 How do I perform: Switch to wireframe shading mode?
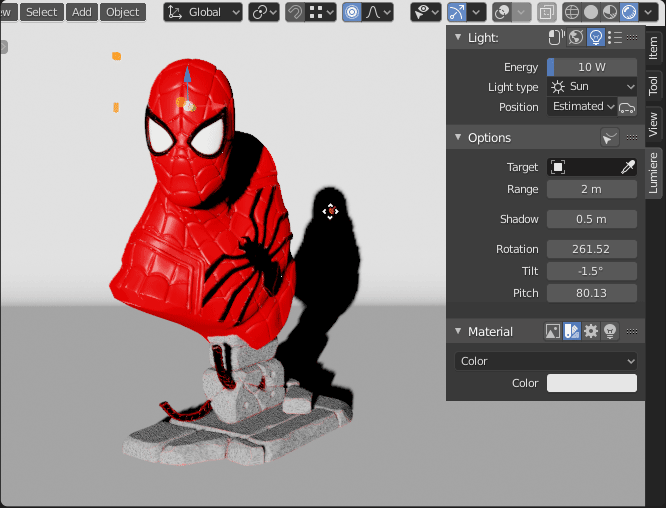pos(572,12)
